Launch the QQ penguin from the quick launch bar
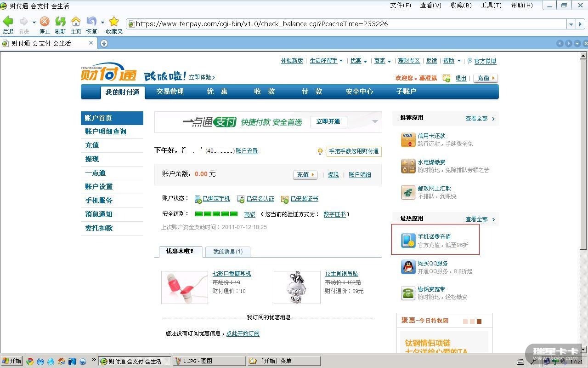The height and width of the screenshot is (368, 588). [51, 362]
